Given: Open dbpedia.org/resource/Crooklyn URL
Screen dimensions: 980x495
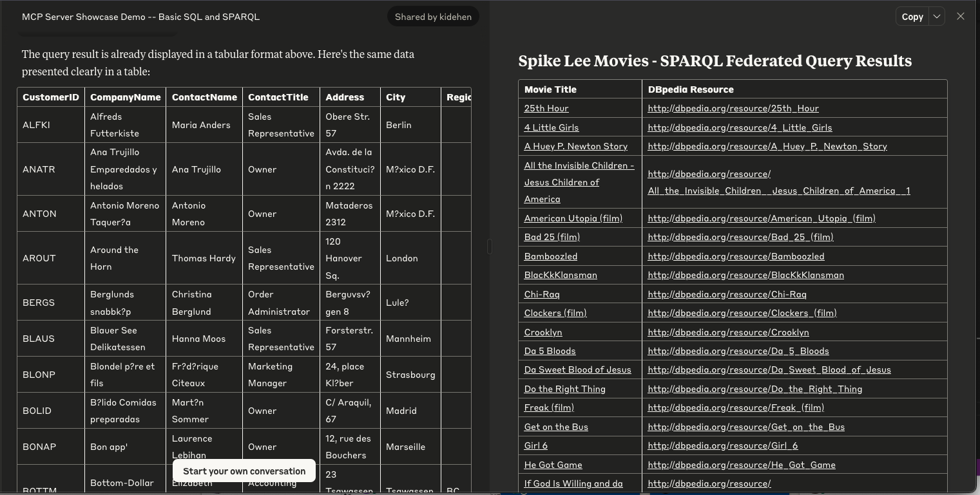Looking at the screenshot, I should 728,332.
